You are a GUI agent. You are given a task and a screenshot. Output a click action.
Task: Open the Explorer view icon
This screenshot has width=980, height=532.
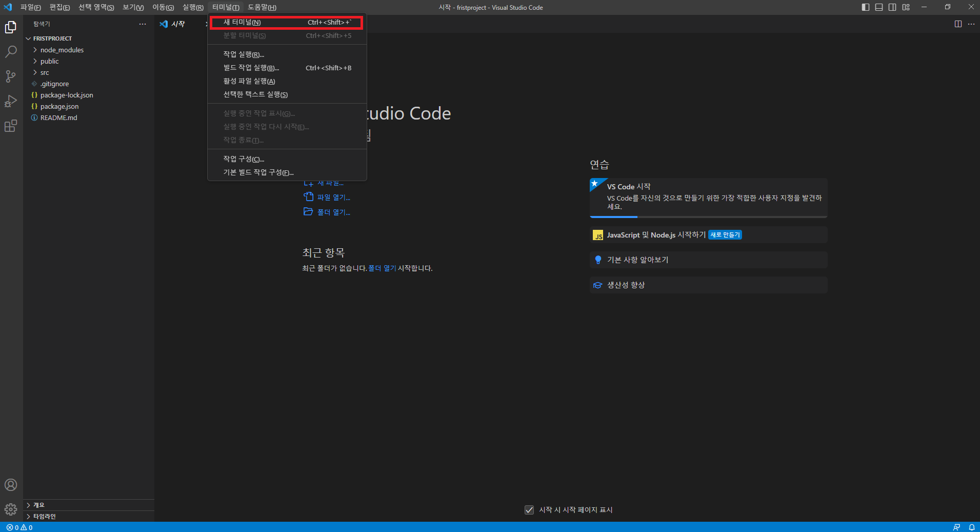click(x=11, y=27)
